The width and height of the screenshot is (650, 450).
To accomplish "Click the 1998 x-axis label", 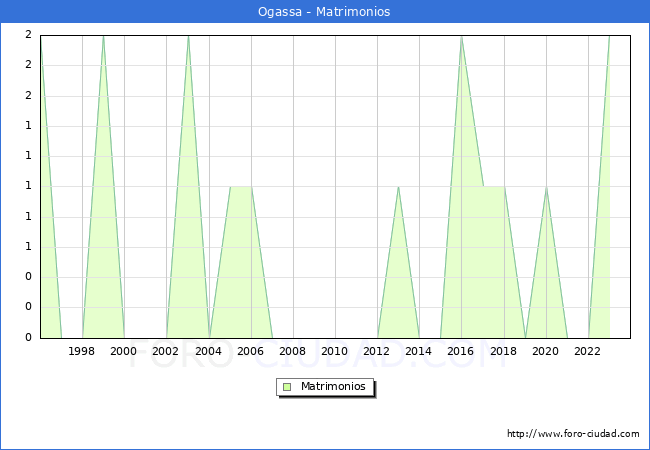I will 82,351.
